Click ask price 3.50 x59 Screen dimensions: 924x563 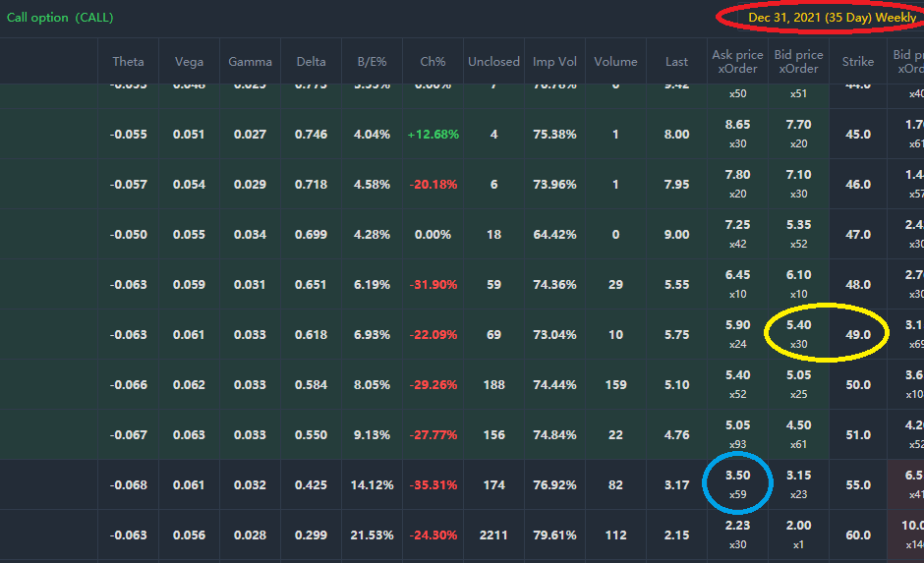pyautogui.click(x=738, y=484)
